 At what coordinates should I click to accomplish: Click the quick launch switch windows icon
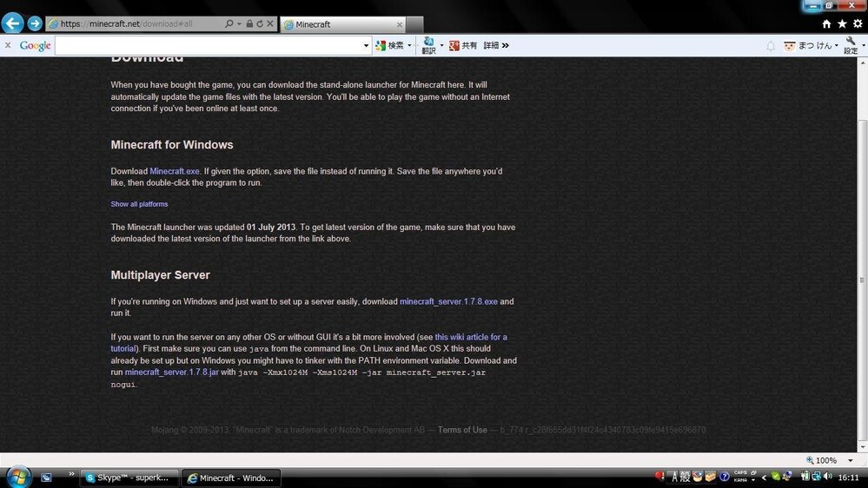tap(46, 478)
